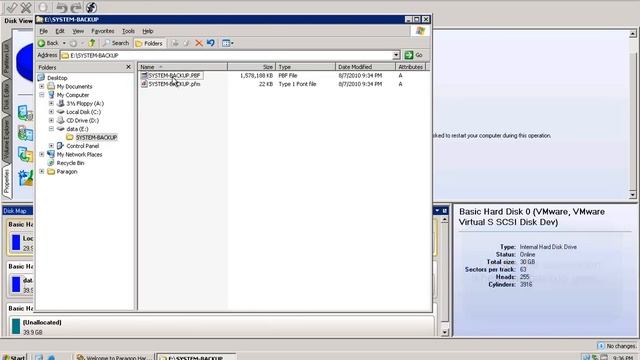
Task: Open the Favorites menu
Action: [x=103, y=31]
